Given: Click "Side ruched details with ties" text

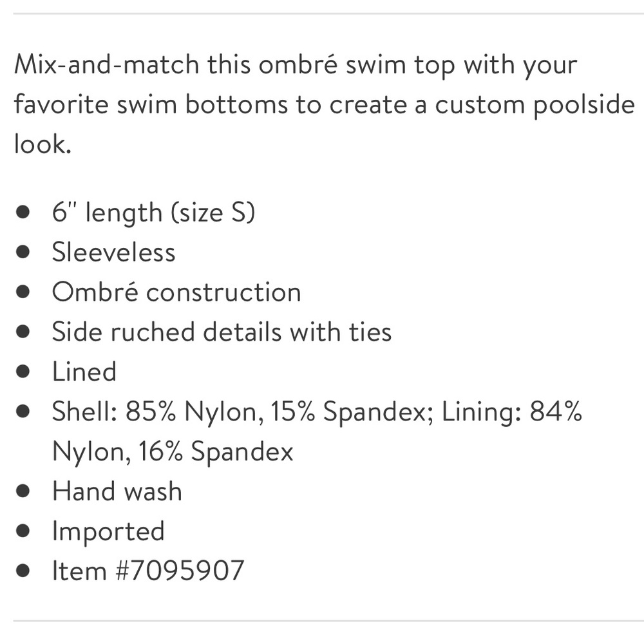Looking at the screenshot, I should (222, 332).
